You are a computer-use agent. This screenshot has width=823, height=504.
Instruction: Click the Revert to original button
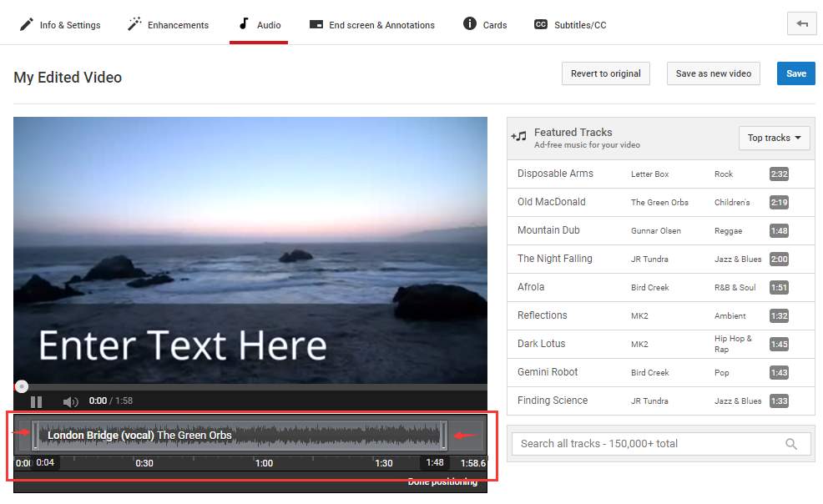click(605, 73)
